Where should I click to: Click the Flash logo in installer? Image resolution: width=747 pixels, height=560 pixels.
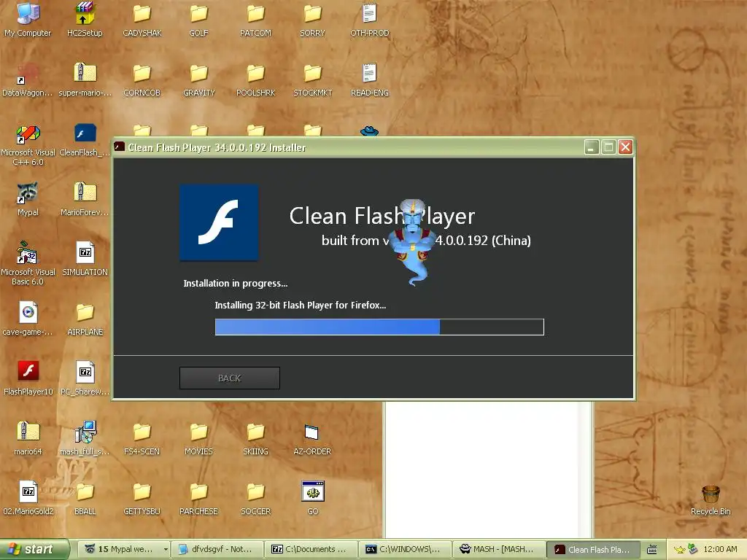coord(219,222)
